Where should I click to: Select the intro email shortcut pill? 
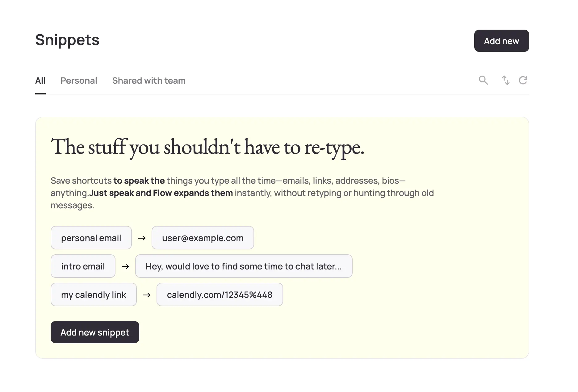tap(83, 266)
